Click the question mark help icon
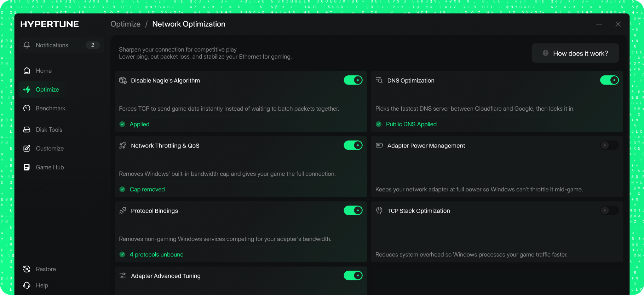This screenshot has height=295, width=644. (546, 53)
